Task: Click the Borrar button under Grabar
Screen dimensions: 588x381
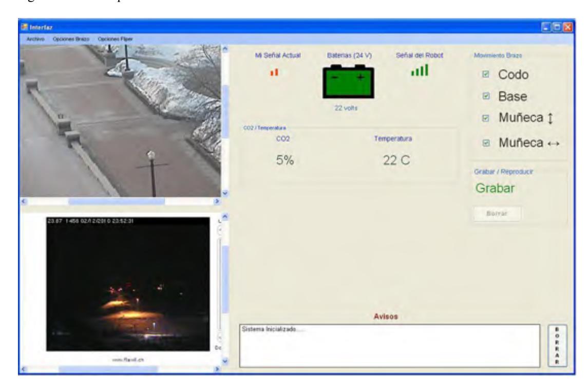Action: point(497,213)
